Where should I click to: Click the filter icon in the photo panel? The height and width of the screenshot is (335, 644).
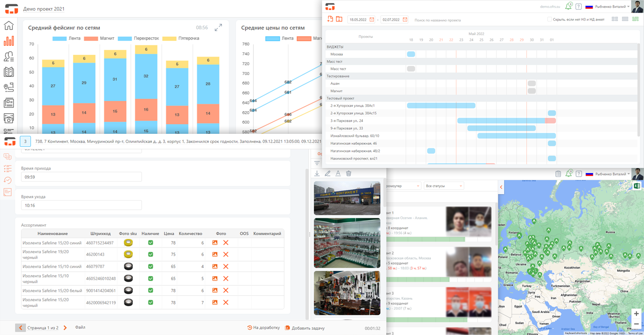click(x=317, y=163)
